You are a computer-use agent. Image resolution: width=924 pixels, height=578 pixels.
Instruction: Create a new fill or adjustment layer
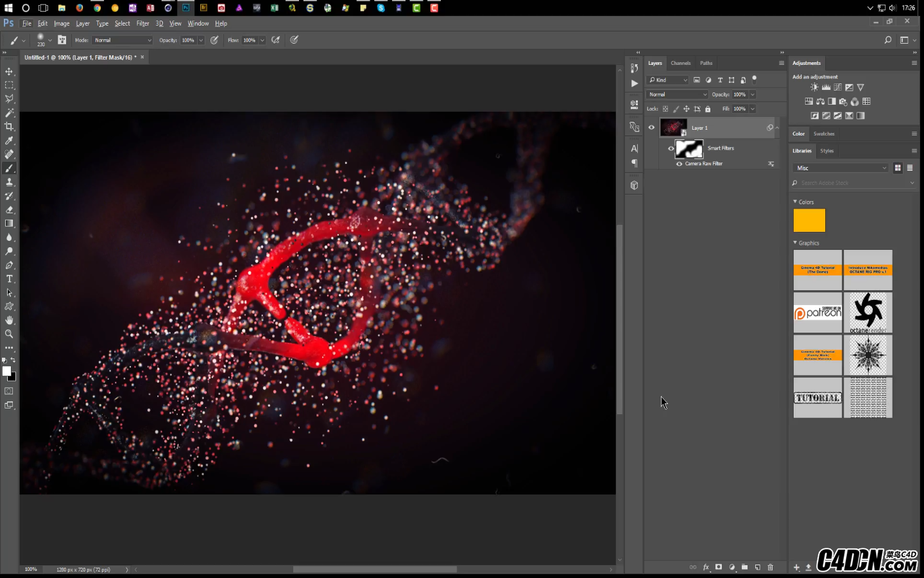point(732,567)
